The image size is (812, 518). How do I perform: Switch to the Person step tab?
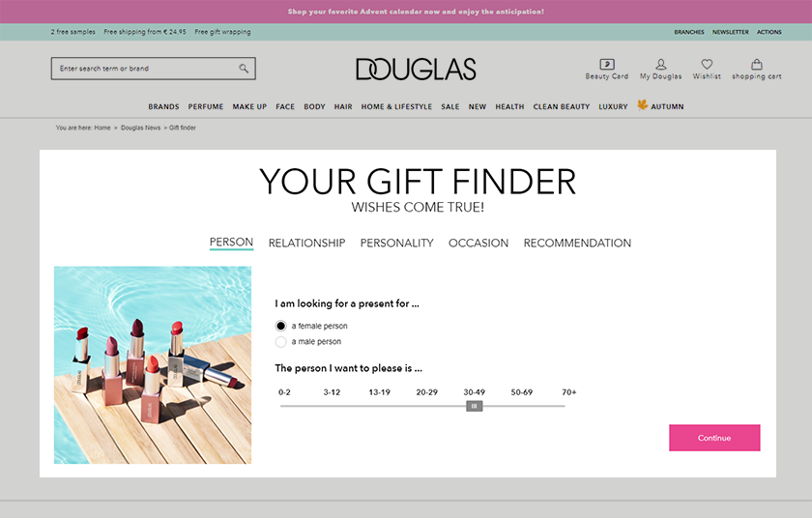pyautogui.click(x=231, y=243)
